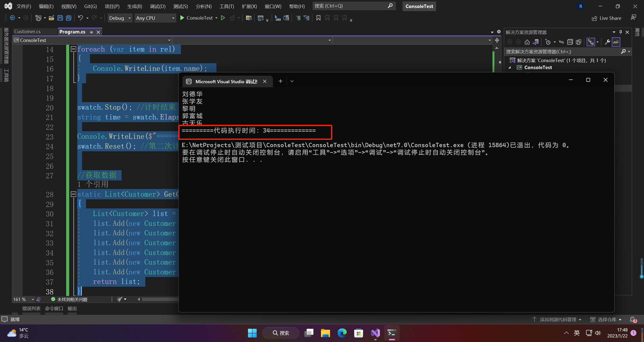Click the Solution Explorer search input field
Image resolution: width=644 pixels, height=342 pixels.
[x=562, y=51]
